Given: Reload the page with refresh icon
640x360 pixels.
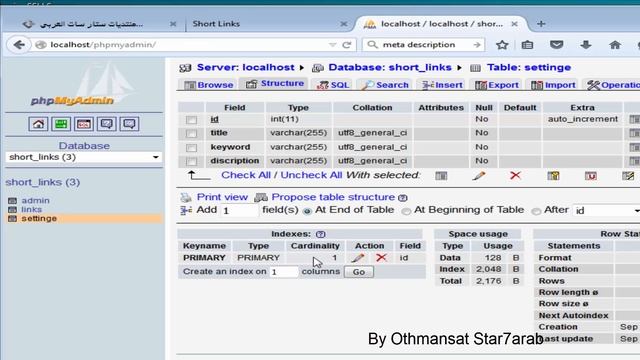Looking at the screenshot, I should (347, 45).
